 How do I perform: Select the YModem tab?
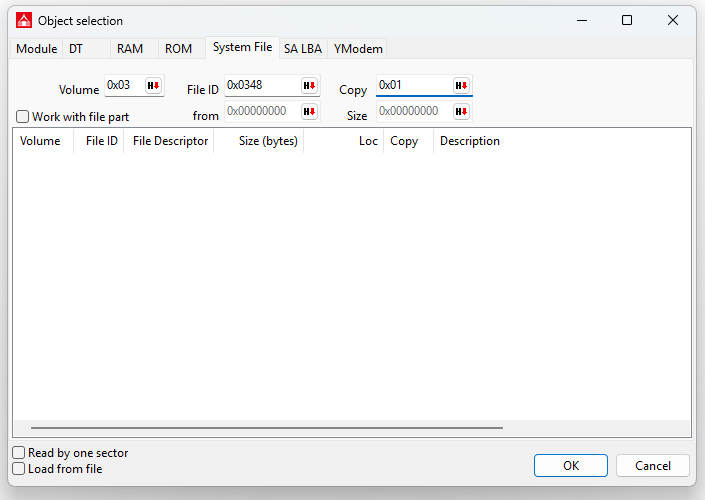click(x=358, y=49)
